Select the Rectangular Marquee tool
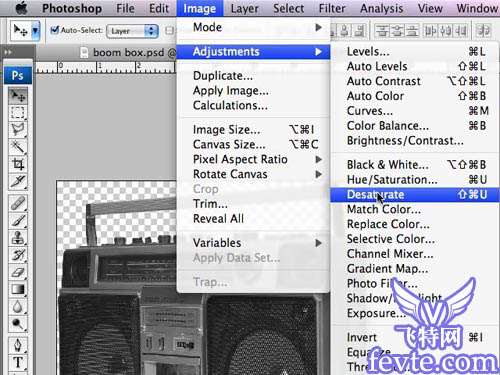500x375 pixels. [18, 112]
